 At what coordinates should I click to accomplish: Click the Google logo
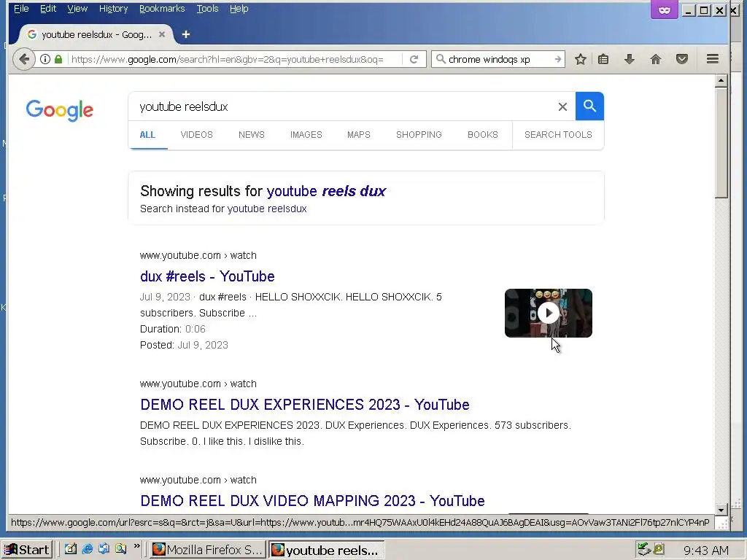(x=60, y=111)
